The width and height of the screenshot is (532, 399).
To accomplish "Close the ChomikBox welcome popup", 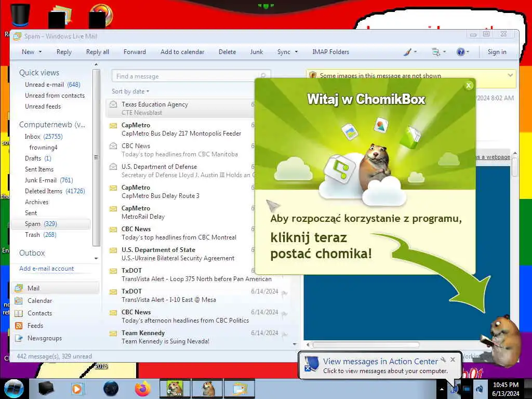I will click(469, 86).
